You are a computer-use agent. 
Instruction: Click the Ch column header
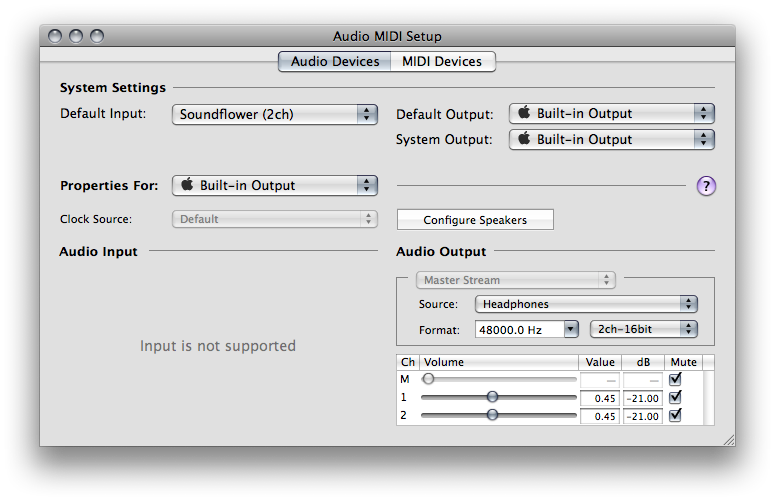point(408,362)
